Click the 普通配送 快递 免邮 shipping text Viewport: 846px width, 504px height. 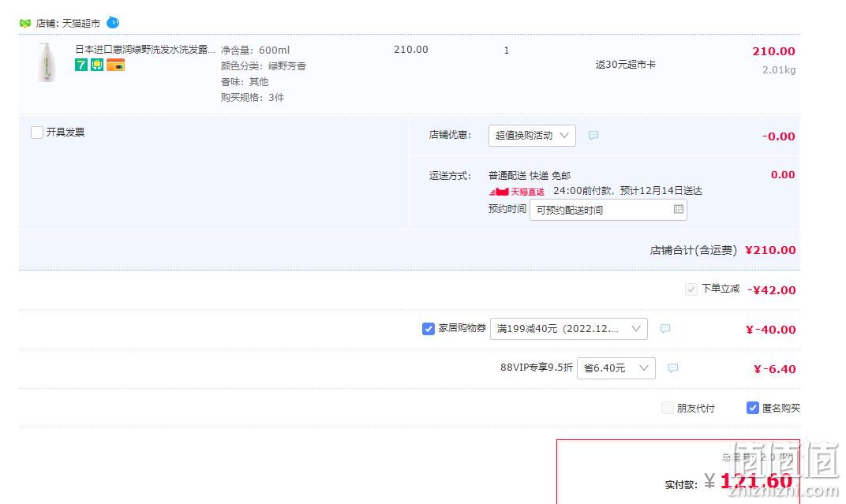pyautogui.click(x=530, y=176)
